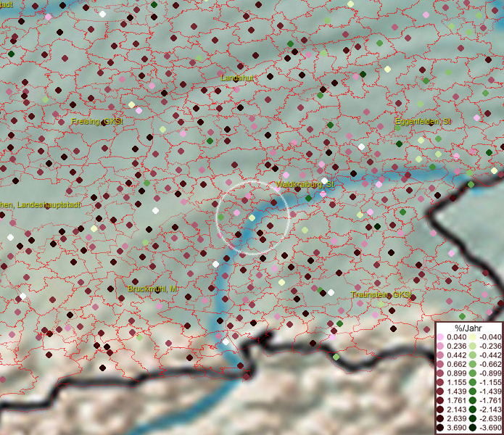Select the -0.236 legend value
Screen dimensions: 504x435
(x=490, y=346)
